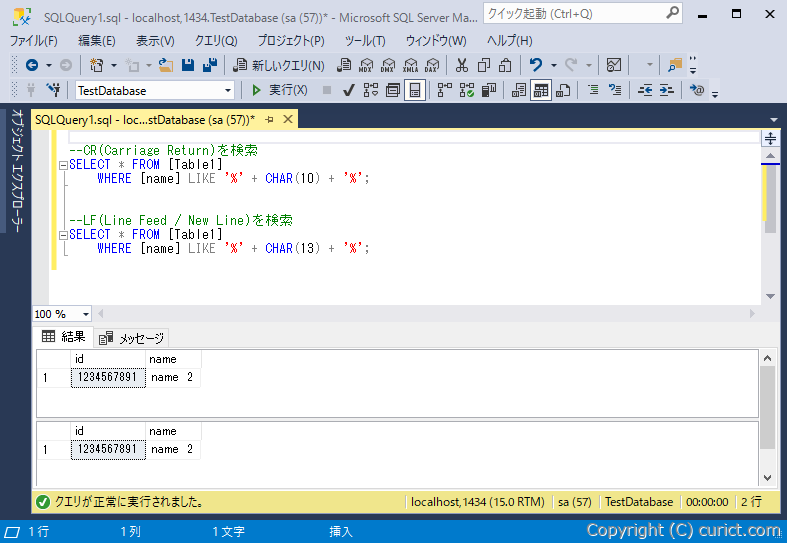Toggle Include Actual Execution Plan
This screenshot has width=787, height=543.
[x=444, y=90]
